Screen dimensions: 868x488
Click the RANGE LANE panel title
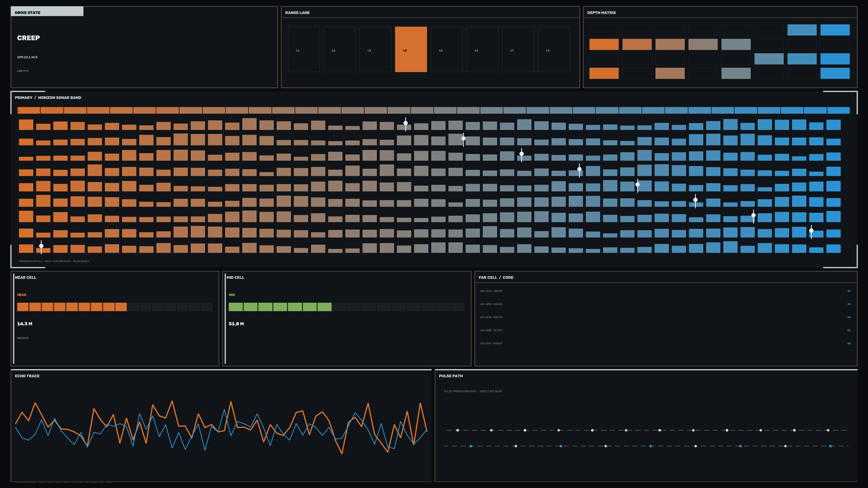(297, 13)
